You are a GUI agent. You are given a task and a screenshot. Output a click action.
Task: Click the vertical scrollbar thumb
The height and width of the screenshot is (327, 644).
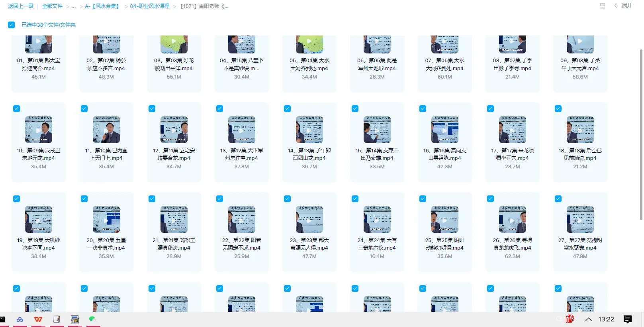pyautogui.click(x=641, y=134)
